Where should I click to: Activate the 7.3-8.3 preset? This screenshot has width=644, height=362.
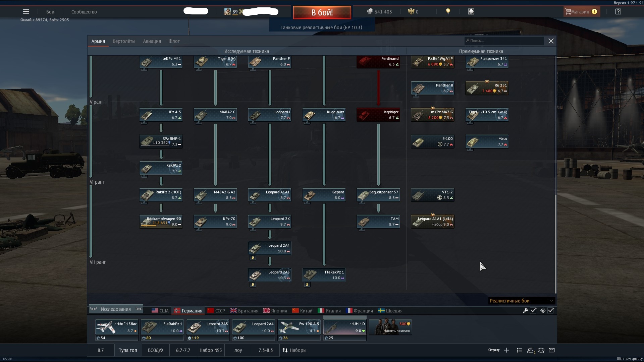[266, 350]
